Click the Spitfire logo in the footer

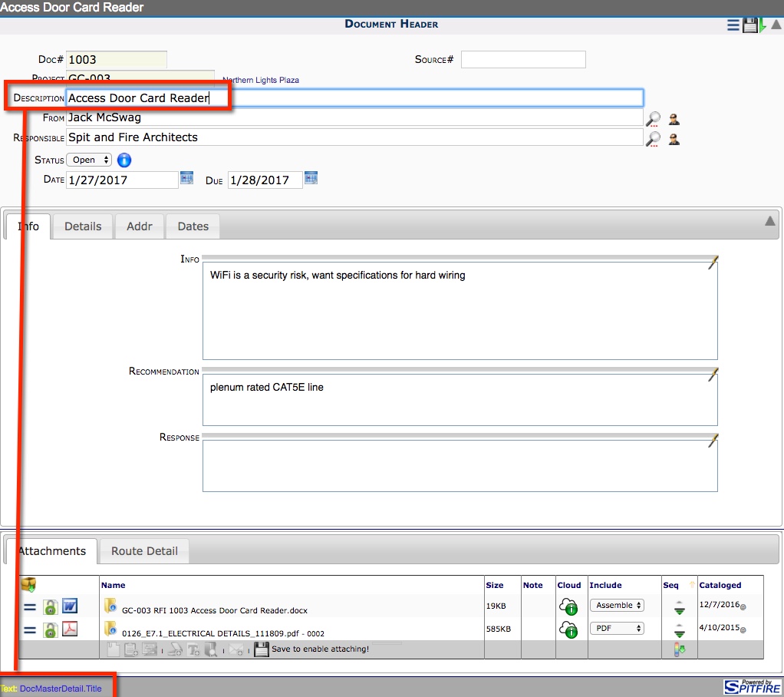point(753,686)
